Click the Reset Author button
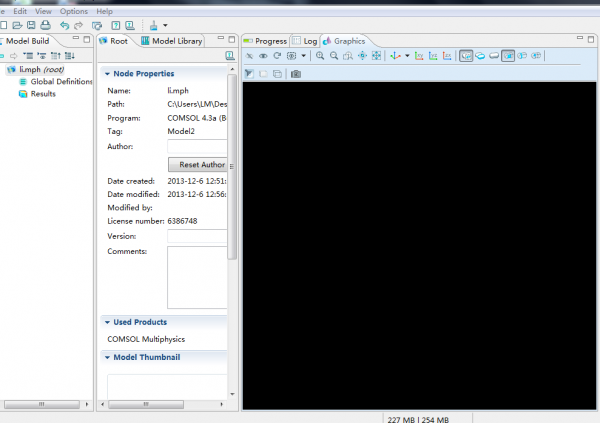 198,165
